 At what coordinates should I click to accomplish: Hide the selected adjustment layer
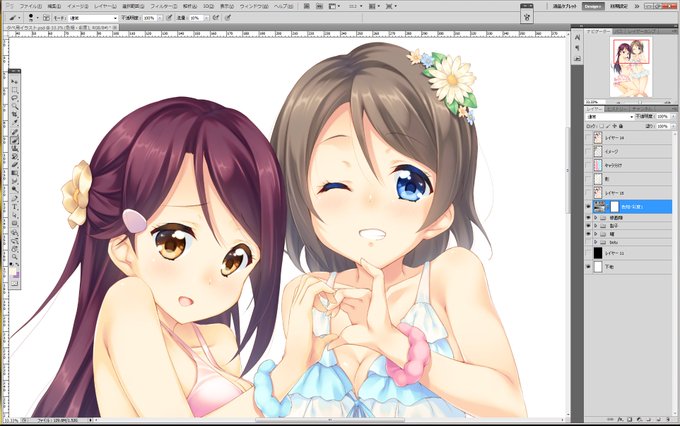588,206
